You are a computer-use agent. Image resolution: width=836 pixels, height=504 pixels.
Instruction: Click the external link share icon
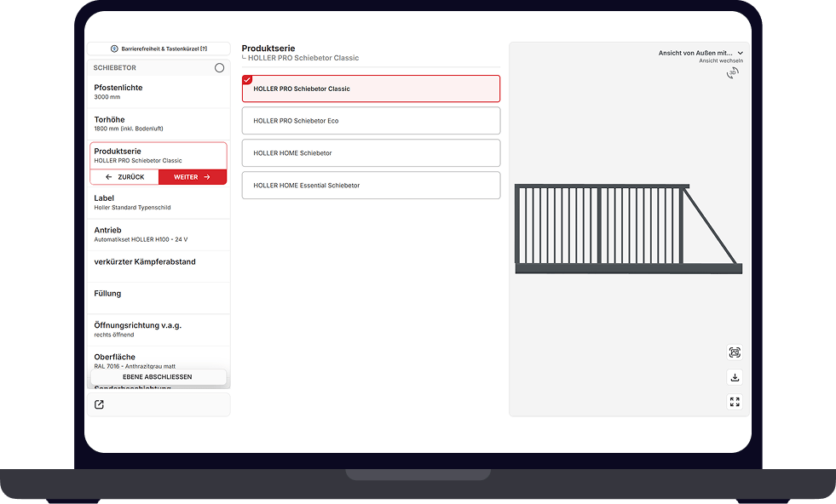[x=99, y=404]
